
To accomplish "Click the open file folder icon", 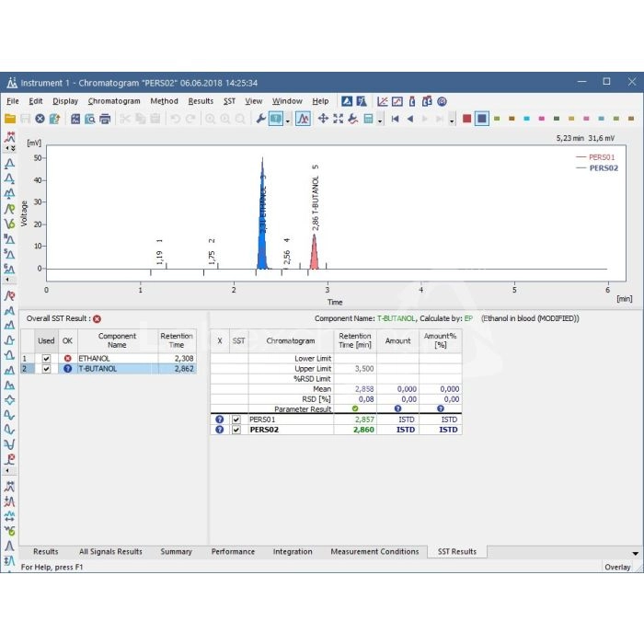I will [x=10, y=119].
